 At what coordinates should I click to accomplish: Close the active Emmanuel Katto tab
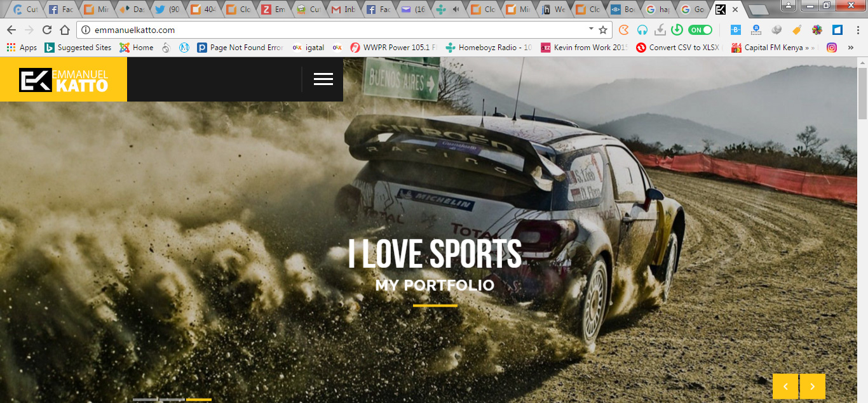736,10
